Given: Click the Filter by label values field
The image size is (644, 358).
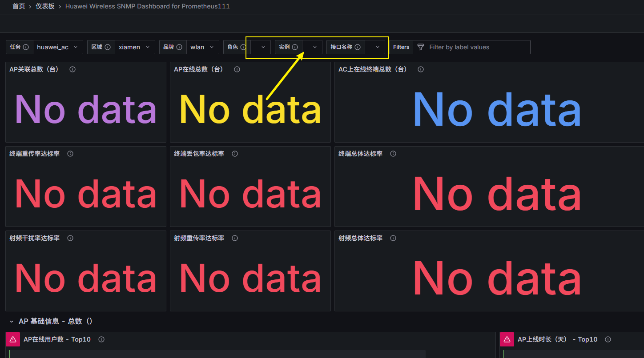Looking at the screenshot, I should click(x=476, y=47).
